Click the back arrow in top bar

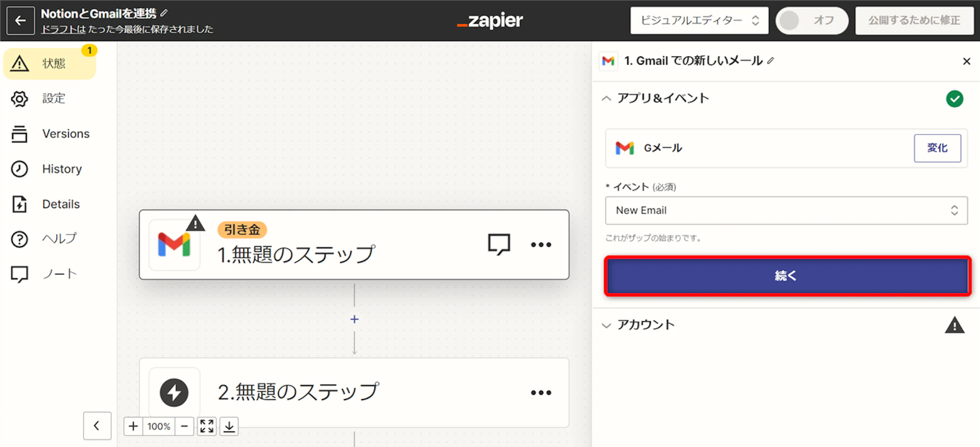coord(21,21)
